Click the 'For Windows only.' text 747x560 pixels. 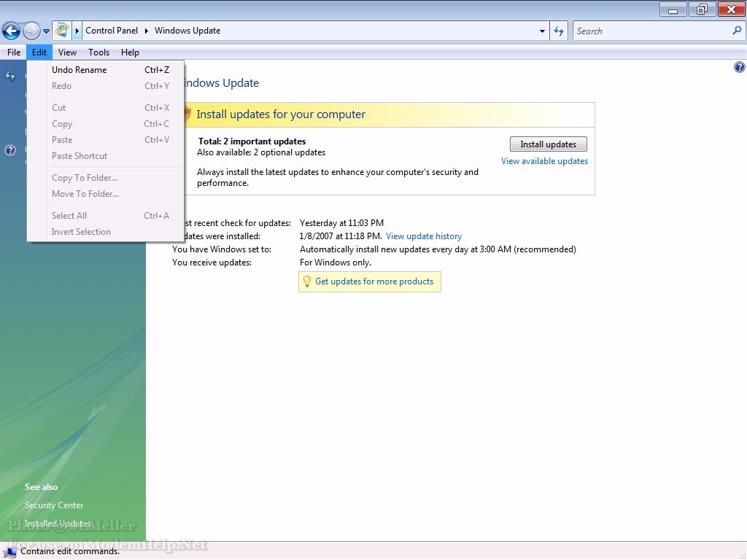[x=336, y=262]
